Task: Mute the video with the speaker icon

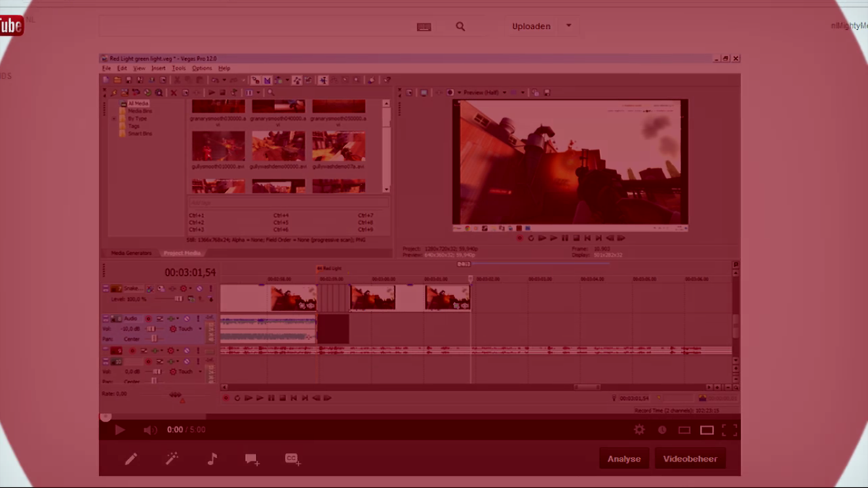Action: coord(150,430)
